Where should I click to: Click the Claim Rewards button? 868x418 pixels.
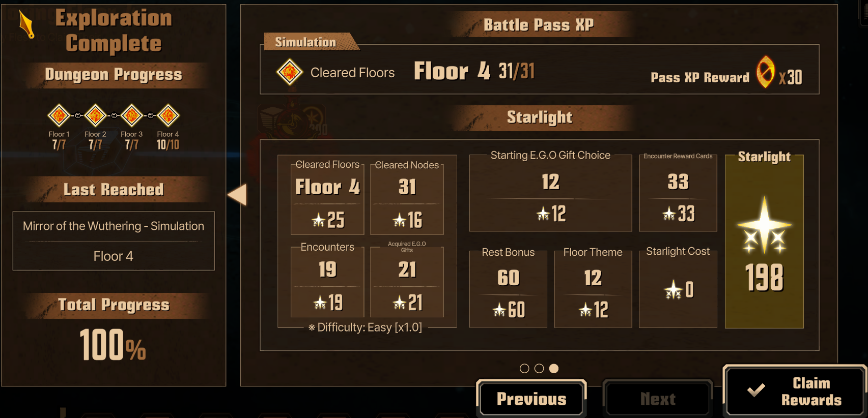pos(794,391)
